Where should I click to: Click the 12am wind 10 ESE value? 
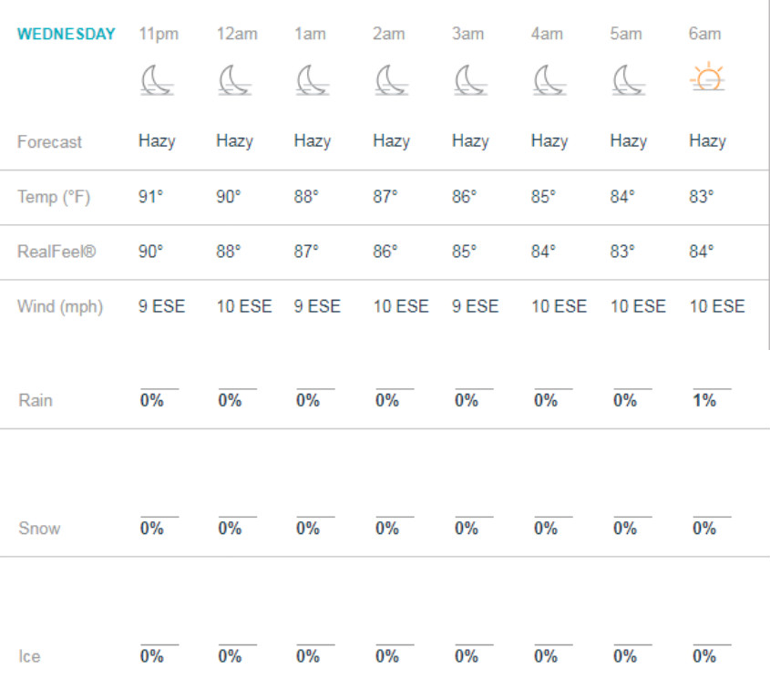(244, 306)
